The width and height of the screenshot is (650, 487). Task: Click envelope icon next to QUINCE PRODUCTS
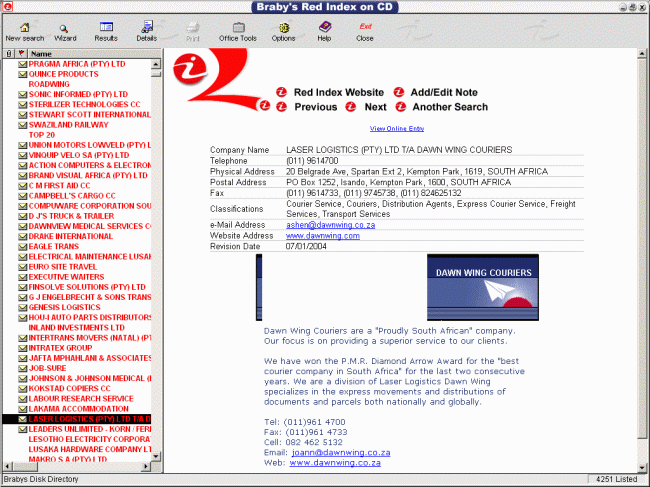point(23,74)
